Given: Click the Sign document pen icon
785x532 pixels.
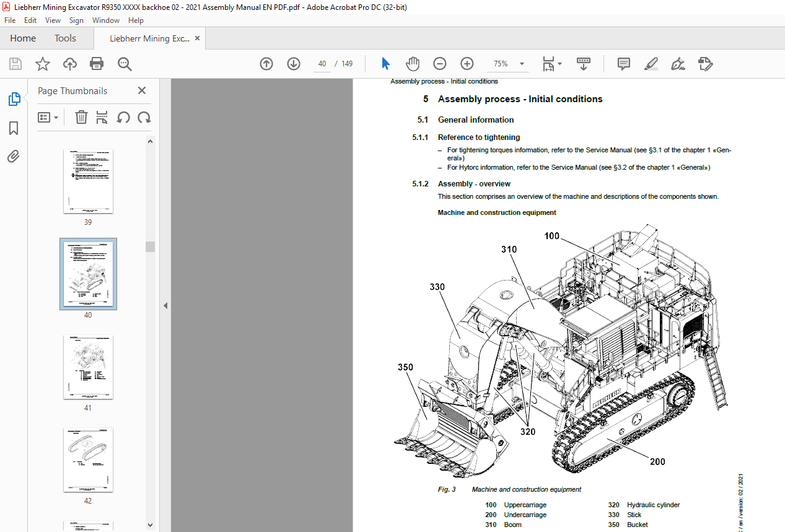Looking at the screenshot, I should (678, 64).
